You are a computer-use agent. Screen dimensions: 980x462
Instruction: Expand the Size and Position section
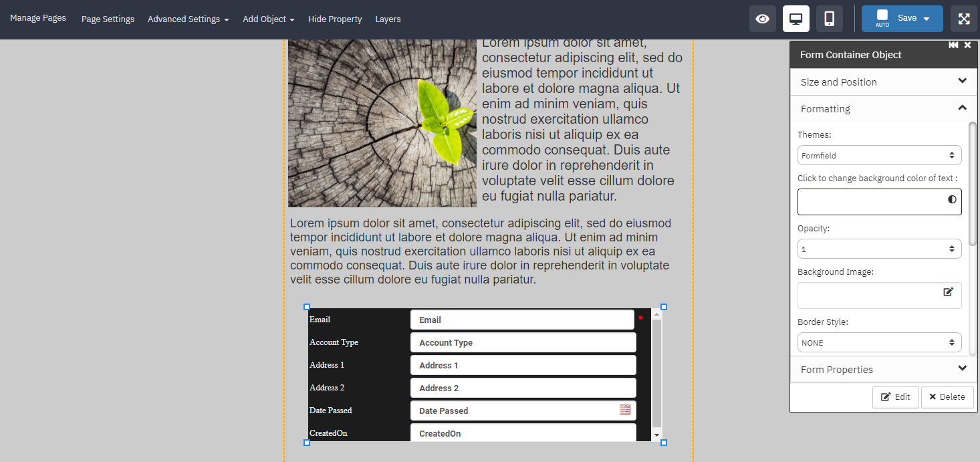pyautogui.click(x=884, y=82)
